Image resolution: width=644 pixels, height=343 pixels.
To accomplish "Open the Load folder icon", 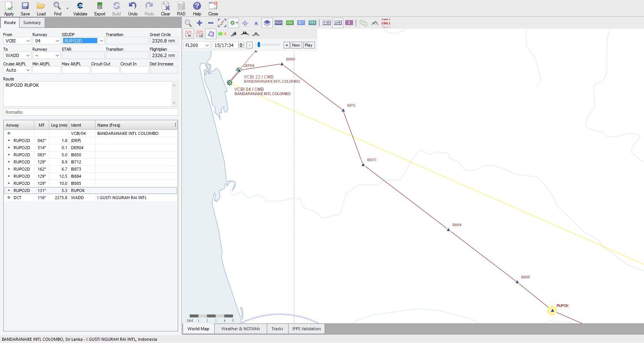I will pos(41,6).
